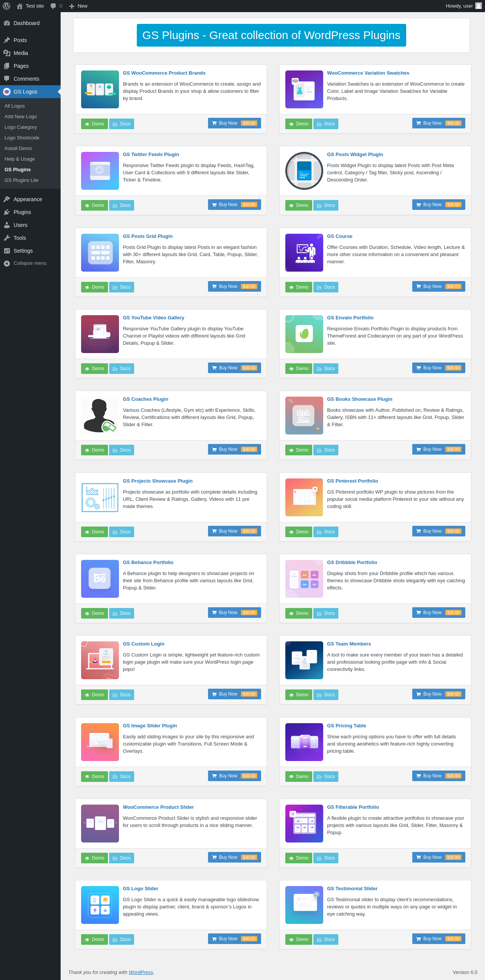Click the GS Testimonial Slider icon
485x980 pixels.
[x=304, y=905]
